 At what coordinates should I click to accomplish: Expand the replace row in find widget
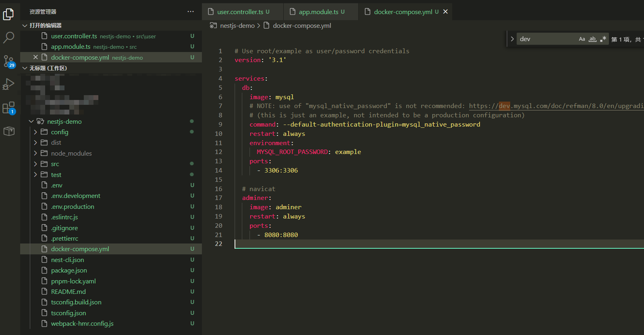point(512,39)
